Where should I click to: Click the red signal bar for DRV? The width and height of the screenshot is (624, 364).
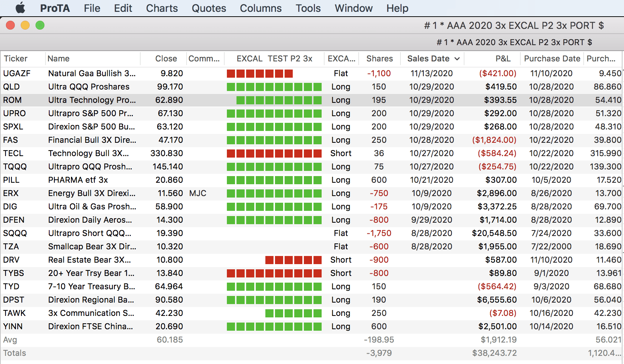293,260
